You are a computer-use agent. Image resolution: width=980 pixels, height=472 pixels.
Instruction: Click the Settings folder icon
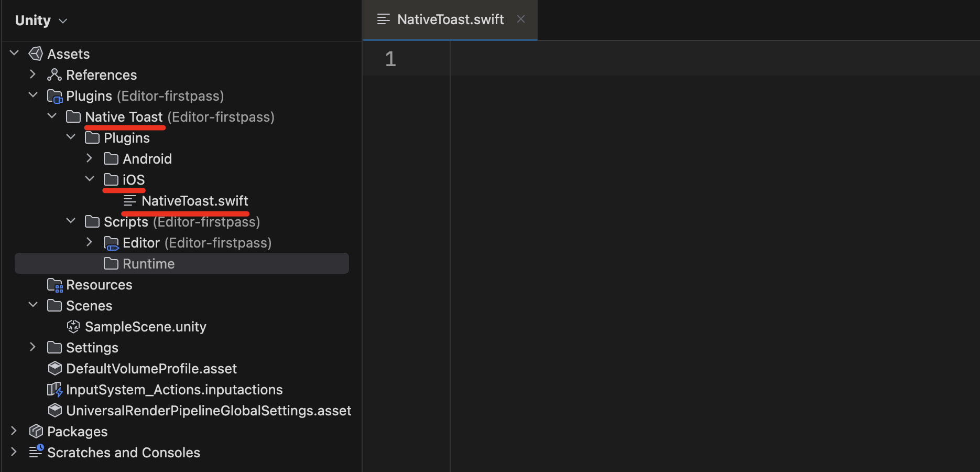point(55,347)
